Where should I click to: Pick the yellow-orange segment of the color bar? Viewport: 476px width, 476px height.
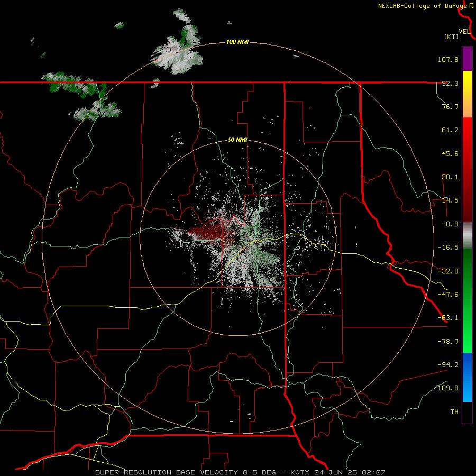[x=467, y=94]
